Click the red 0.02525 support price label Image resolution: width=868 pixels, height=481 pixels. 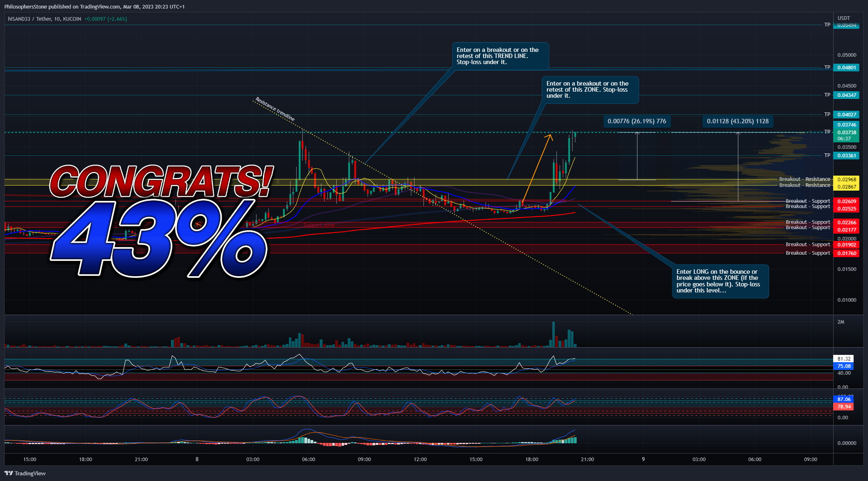pyautogui.click(x=847, y=209)
